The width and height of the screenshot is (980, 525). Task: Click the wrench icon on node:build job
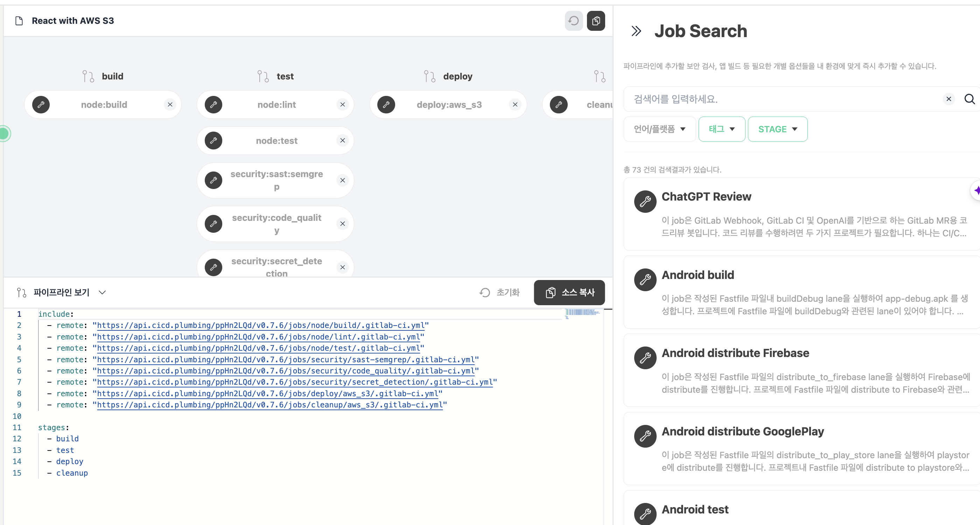click(41, 105)
